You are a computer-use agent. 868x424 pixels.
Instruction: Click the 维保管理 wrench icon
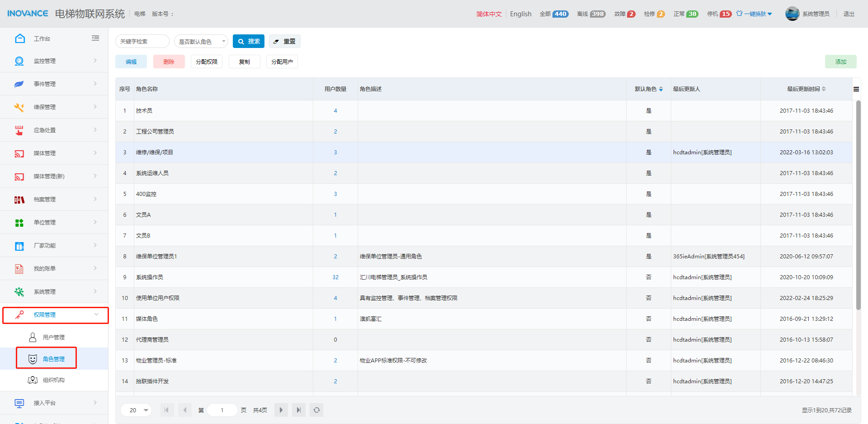click(19, 107)
